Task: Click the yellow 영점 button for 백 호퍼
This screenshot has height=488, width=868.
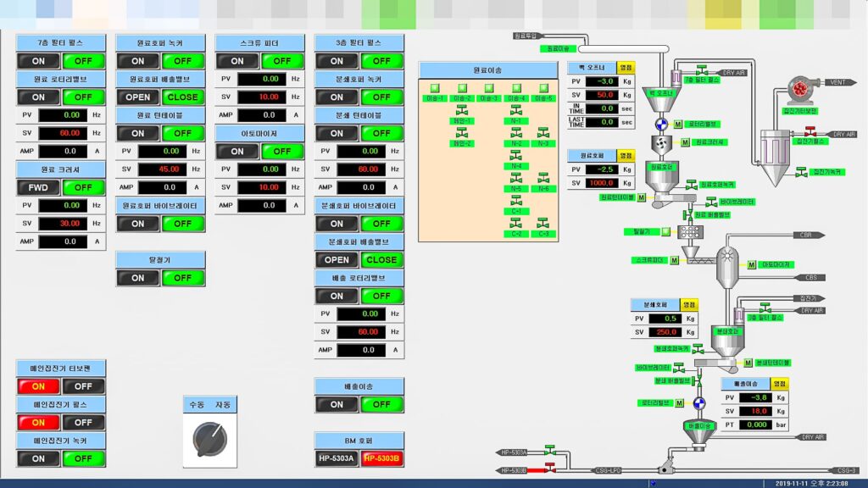Action: [627, 67]
